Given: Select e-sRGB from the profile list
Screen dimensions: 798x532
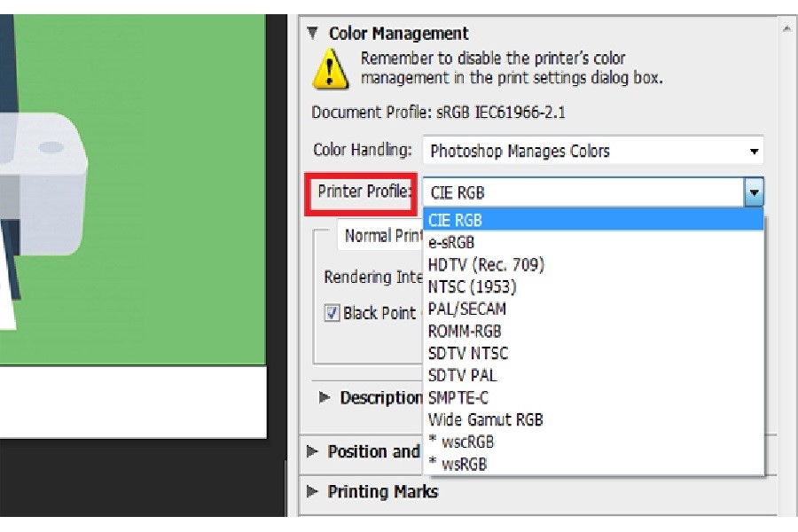Looking at the screenshot, I should pyautogui.click(x=451, y=242).
